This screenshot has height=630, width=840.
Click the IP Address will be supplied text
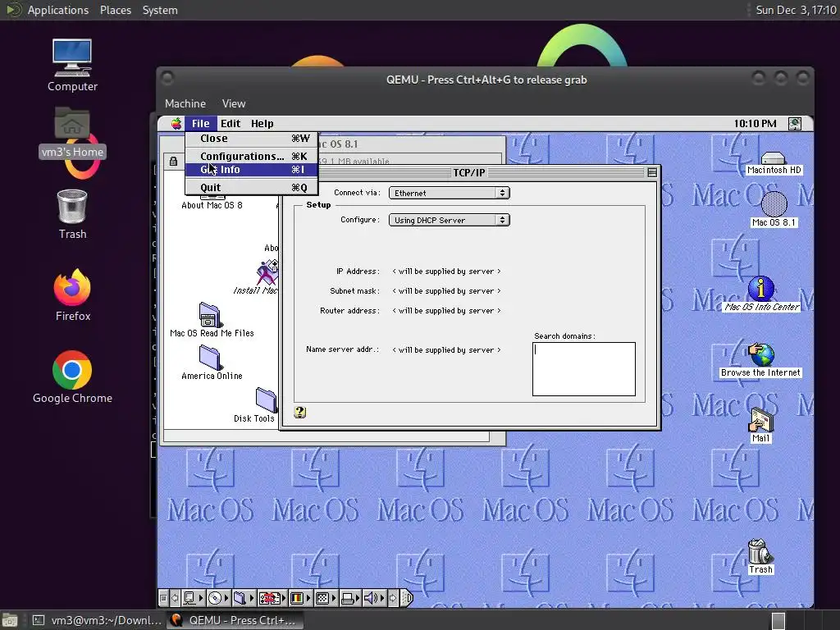(446, 271)
